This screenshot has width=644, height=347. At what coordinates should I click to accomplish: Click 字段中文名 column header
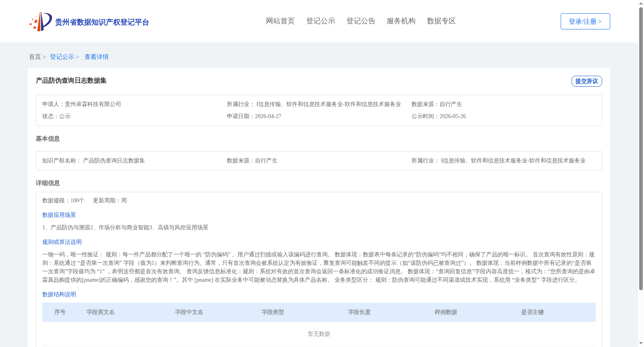click(189, 312)
